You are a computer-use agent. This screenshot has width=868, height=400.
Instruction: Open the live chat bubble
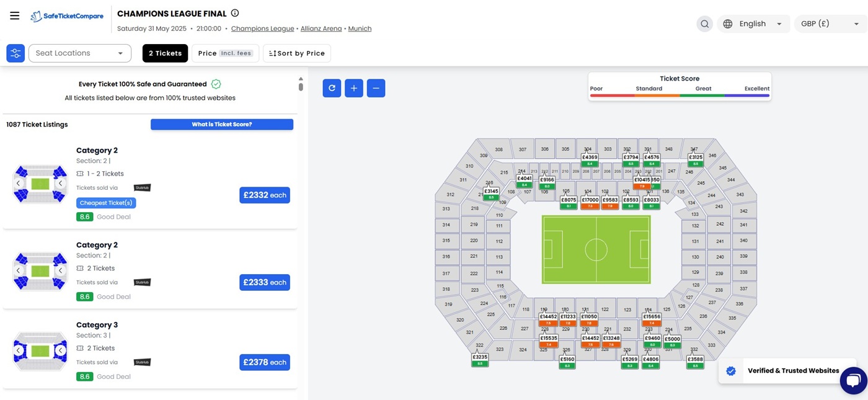click(853, 380)
